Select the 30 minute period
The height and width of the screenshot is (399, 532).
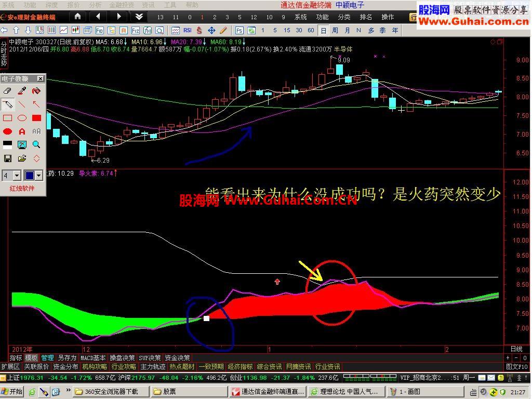[x=299, y=30]
